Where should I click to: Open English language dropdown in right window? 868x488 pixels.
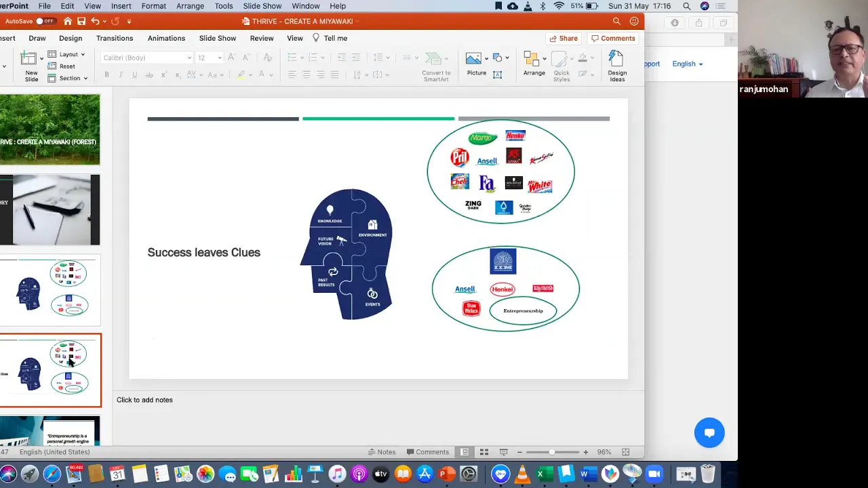click(x=688, y=64)
